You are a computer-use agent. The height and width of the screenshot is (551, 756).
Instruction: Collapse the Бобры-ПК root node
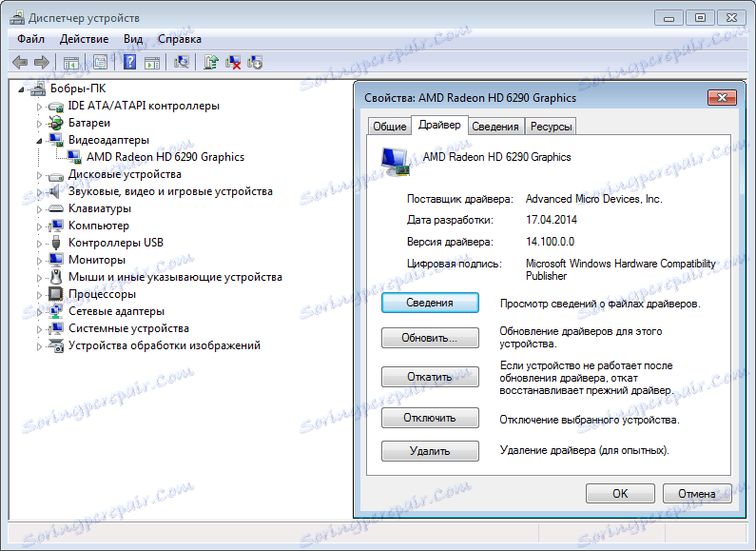point(21,89)
